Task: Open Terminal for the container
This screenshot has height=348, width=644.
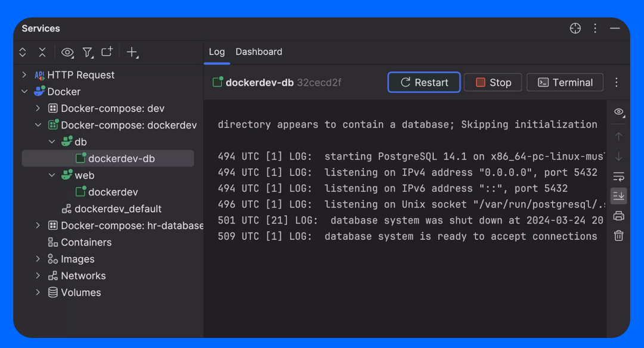Action: pyautogui.click(x=565, y=83)
